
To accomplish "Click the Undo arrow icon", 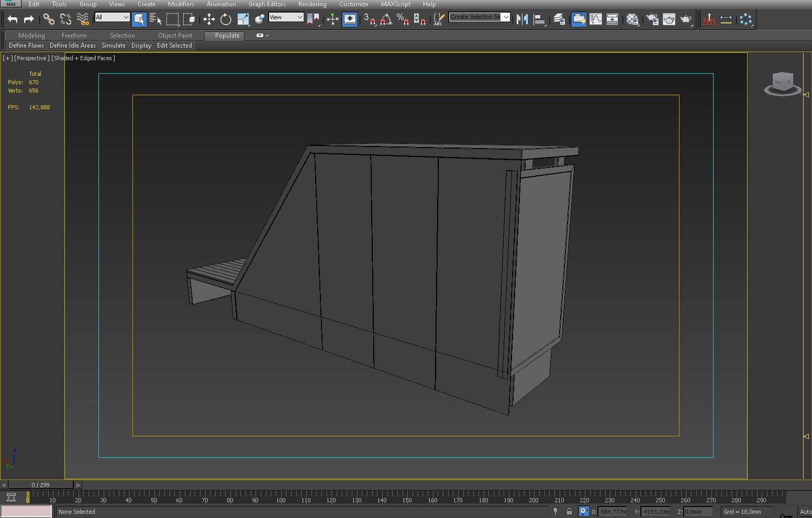I will (13, 19).
